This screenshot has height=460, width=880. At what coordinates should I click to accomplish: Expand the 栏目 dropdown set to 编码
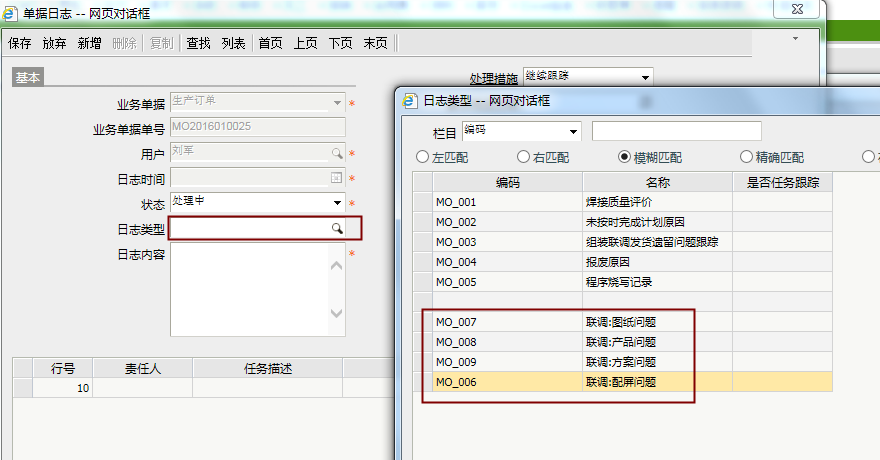[x=573, y=131]
